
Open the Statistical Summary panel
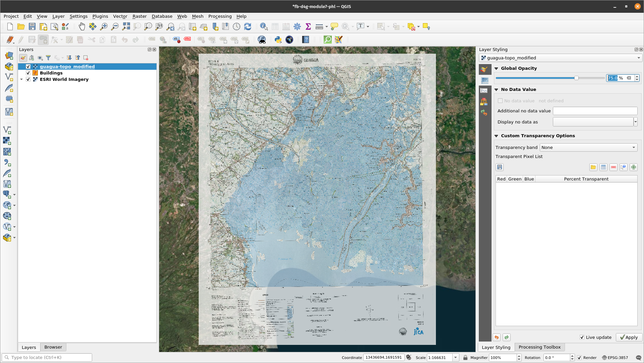(308, 27)
